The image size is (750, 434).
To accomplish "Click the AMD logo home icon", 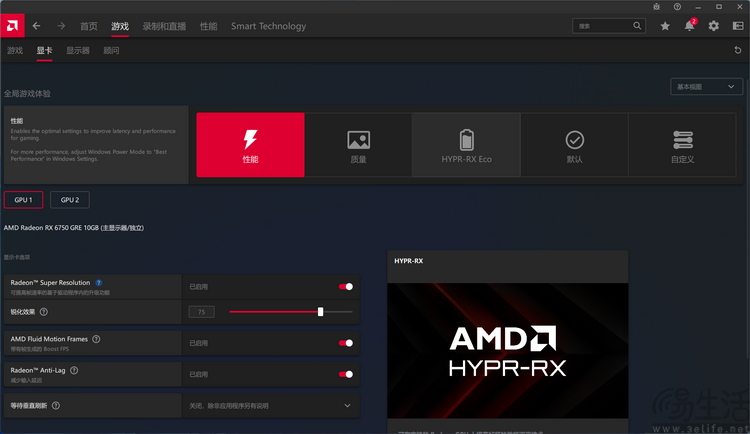I will coord(12,26).
